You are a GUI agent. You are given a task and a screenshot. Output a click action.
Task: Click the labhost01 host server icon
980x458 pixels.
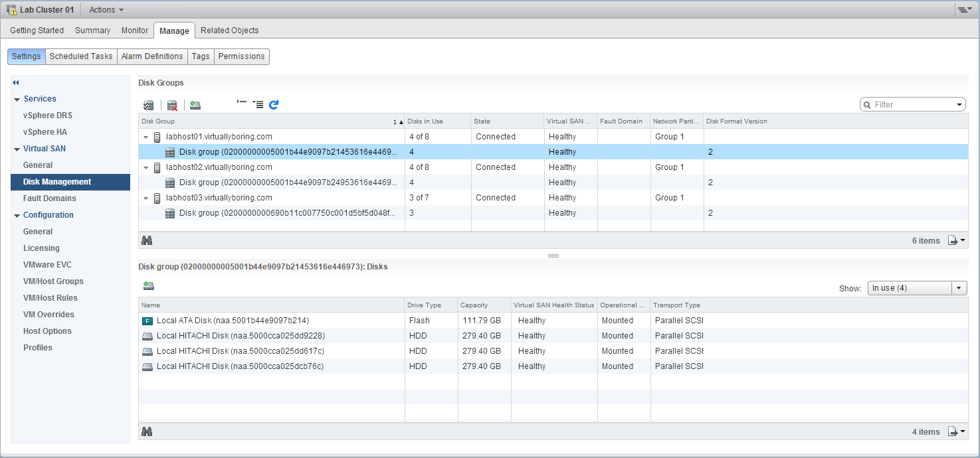157,137
